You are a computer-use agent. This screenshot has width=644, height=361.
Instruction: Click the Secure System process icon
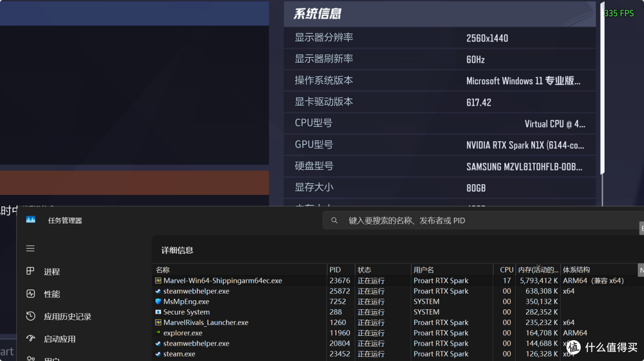tap(158, 312)
